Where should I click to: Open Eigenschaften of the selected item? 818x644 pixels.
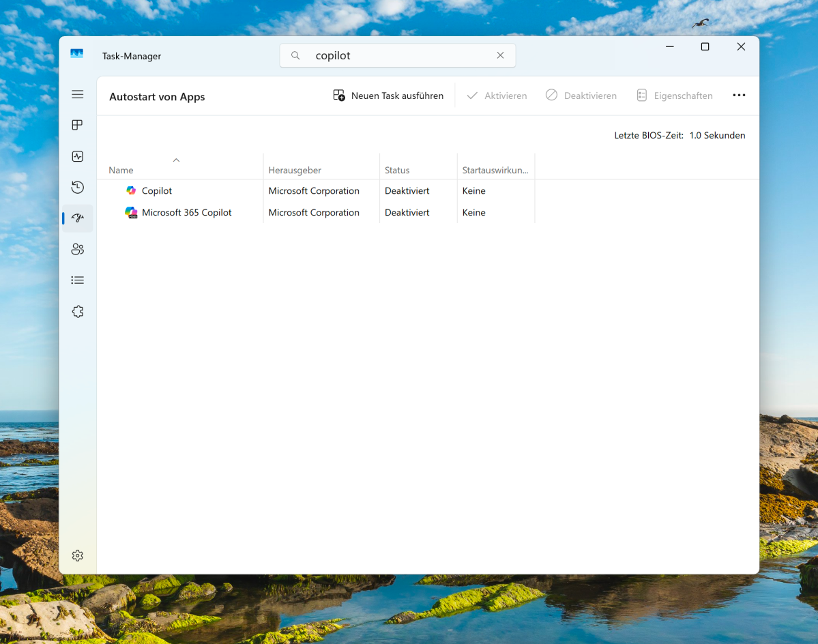(675, 96)
